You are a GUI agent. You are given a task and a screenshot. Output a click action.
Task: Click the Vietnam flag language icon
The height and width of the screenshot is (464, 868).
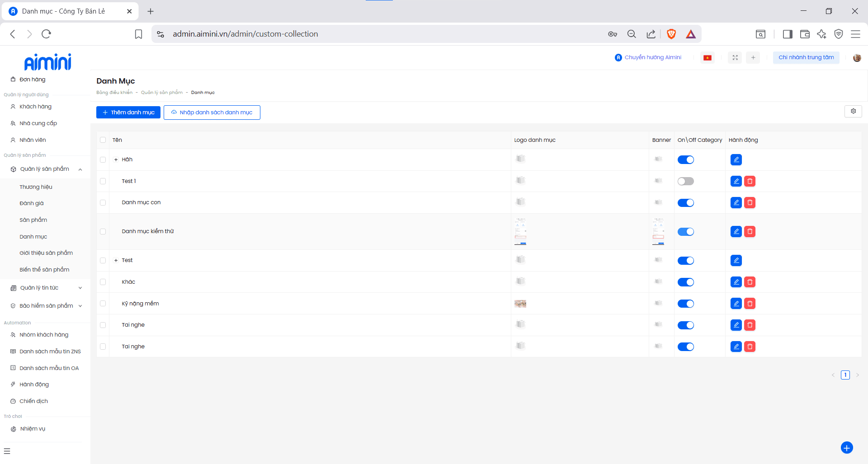click(708, 58)
